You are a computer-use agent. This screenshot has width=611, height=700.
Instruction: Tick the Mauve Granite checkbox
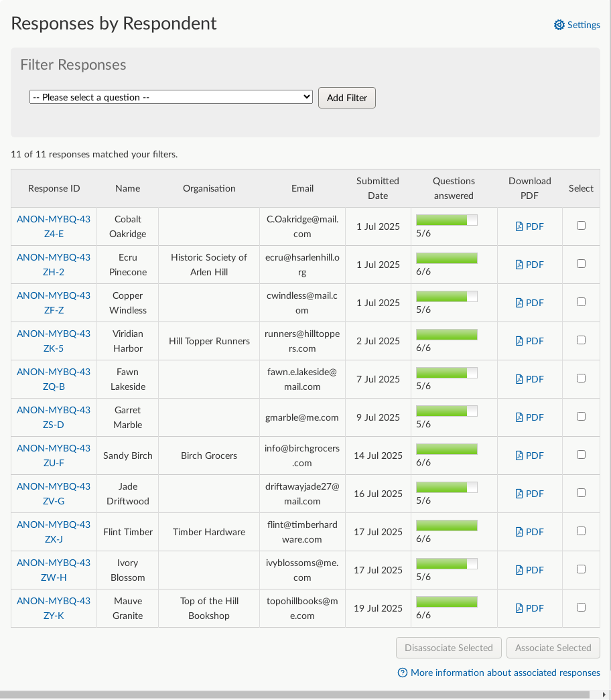pyautogui.click(x=581, y=607)
